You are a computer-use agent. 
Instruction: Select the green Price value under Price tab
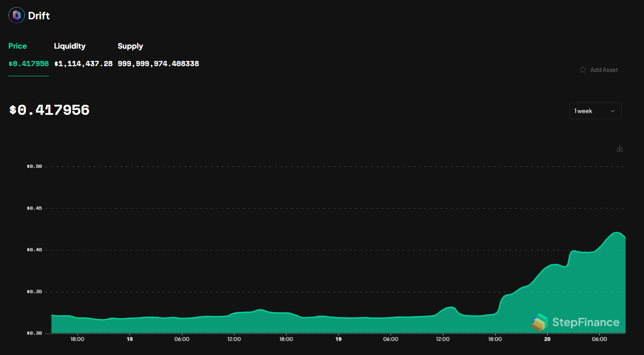click(x=28, y=63)
